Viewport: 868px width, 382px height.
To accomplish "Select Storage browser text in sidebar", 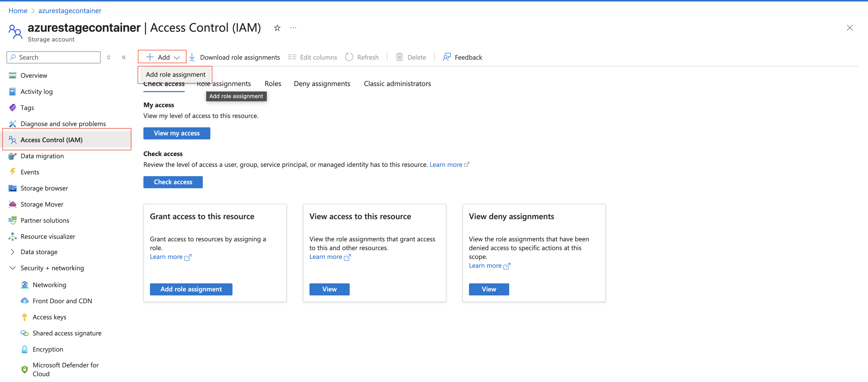I will point(44,188).
